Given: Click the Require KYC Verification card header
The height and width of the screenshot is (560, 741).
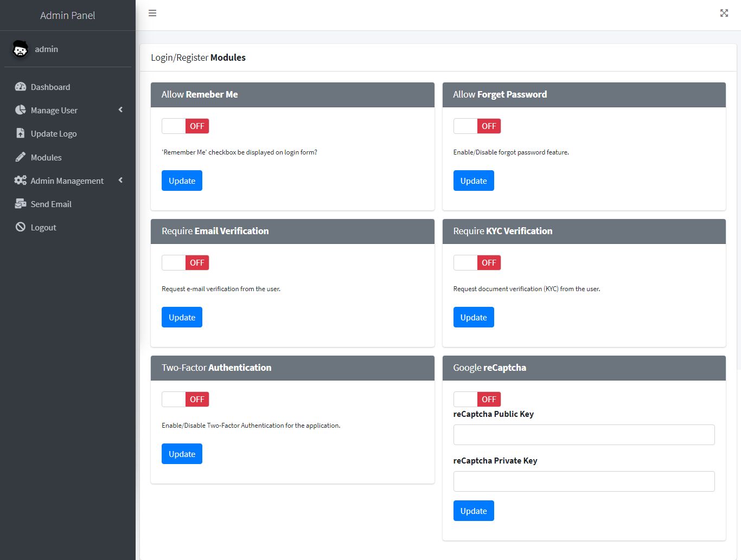Looking at the screenshot, I should [x=584, y=231].
